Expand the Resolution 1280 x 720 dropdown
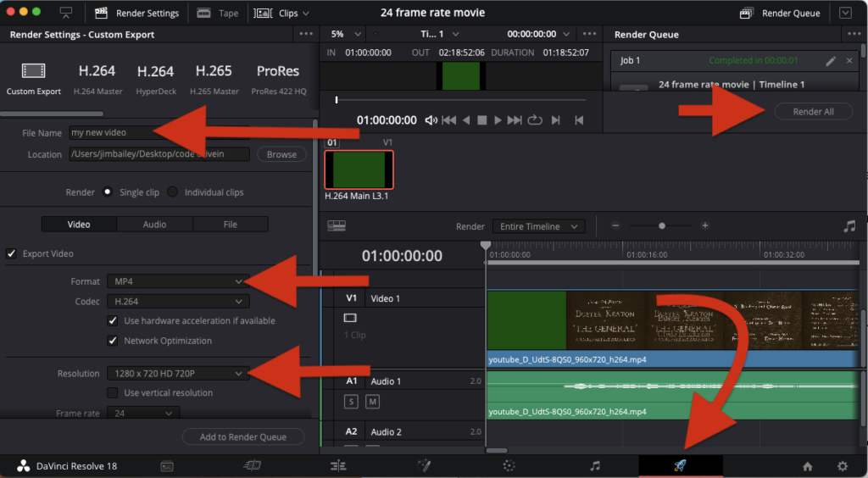 177,373
